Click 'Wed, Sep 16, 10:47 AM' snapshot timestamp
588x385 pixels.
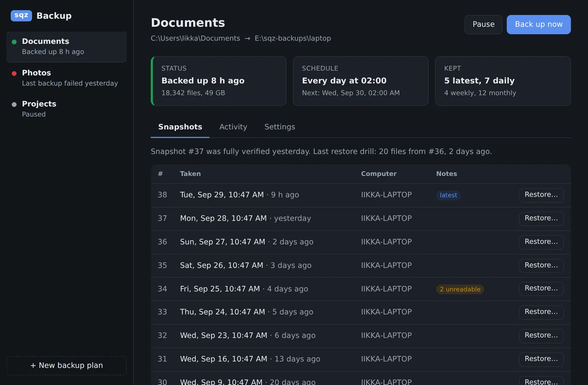point(223,359)
